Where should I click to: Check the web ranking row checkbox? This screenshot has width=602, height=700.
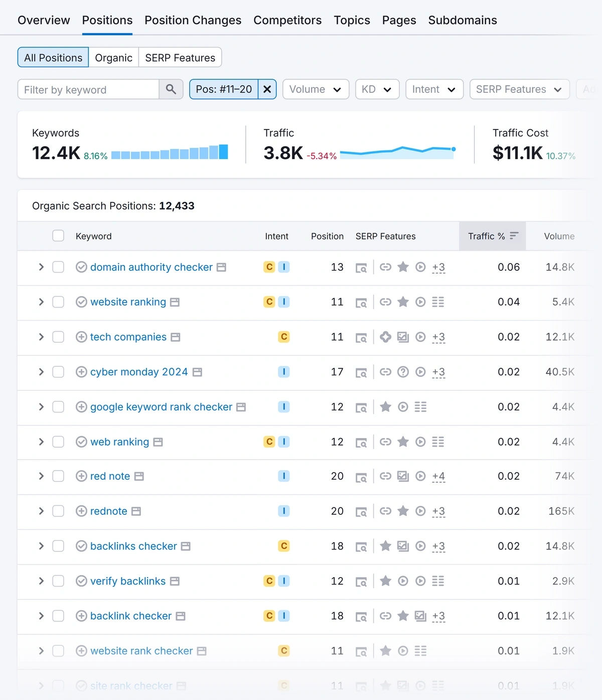tap(58, 442)
